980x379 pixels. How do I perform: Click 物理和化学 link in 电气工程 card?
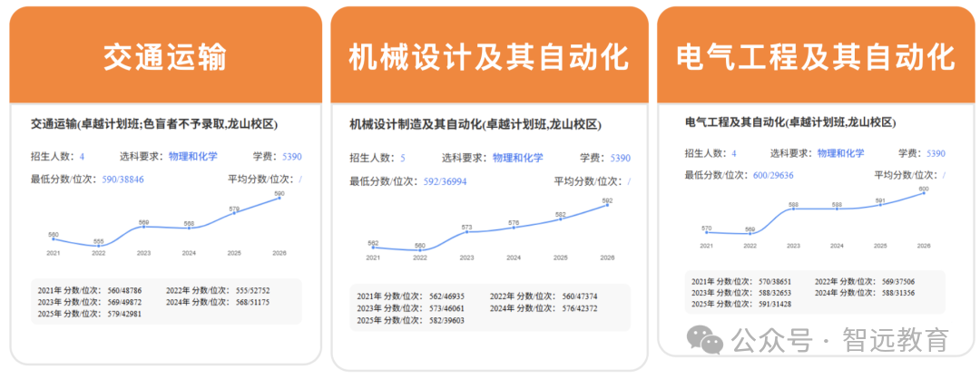click(841, 153)
